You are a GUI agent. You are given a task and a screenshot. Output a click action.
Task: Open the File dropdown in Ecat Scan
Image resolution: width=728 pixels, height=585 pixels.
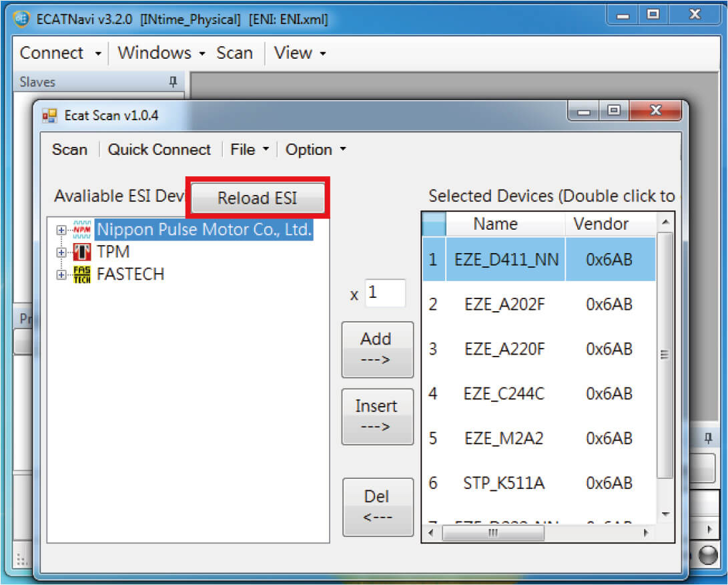coord(250,150)
